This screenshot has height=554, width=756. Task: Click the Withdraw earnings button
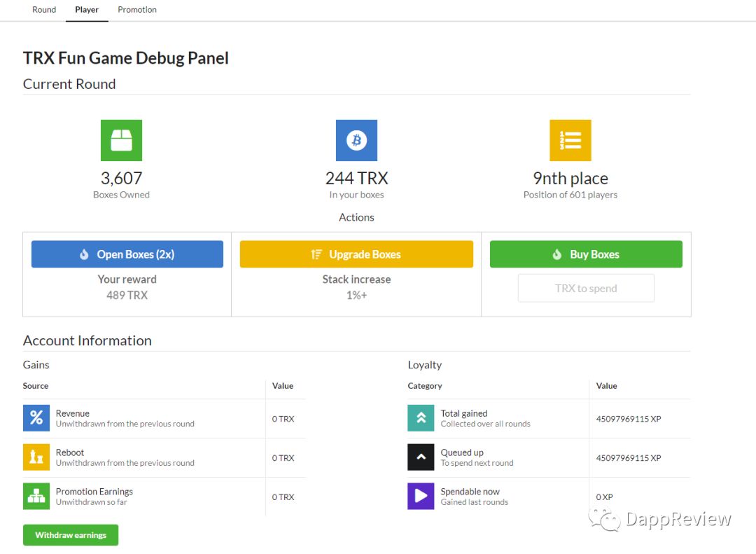pyautogui.click(x=71, y=535)
